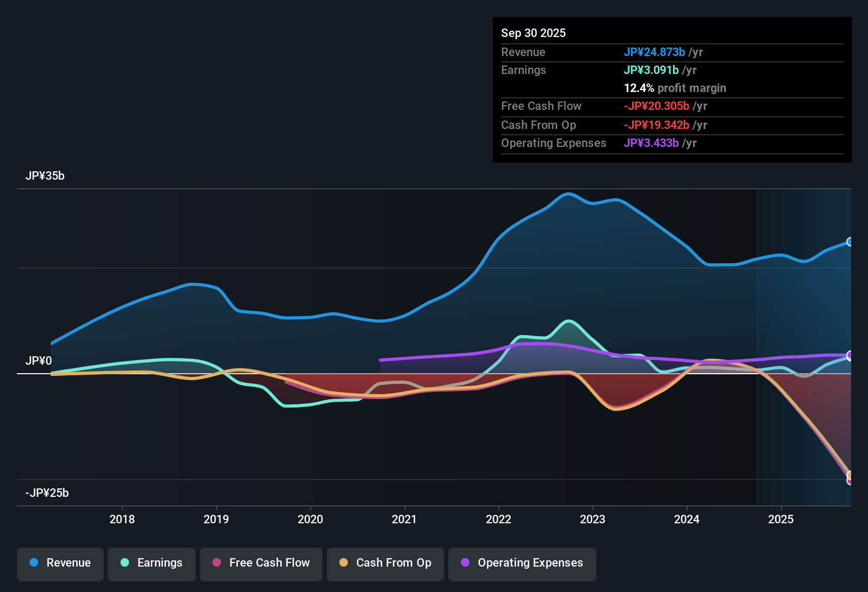This screenshot has height=592, width=868.
Task: Select the 2022 axis label
Action: (x=499, y=520)
